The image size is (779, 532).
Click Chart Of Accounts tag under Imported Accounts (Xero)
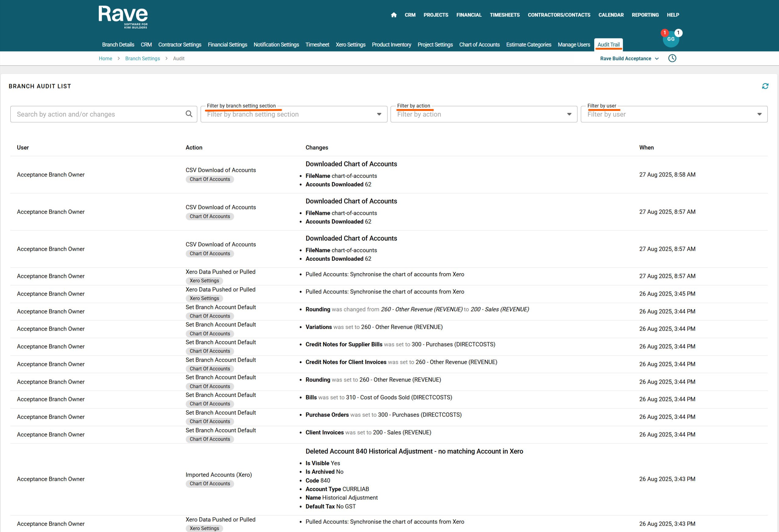point(209,484)
